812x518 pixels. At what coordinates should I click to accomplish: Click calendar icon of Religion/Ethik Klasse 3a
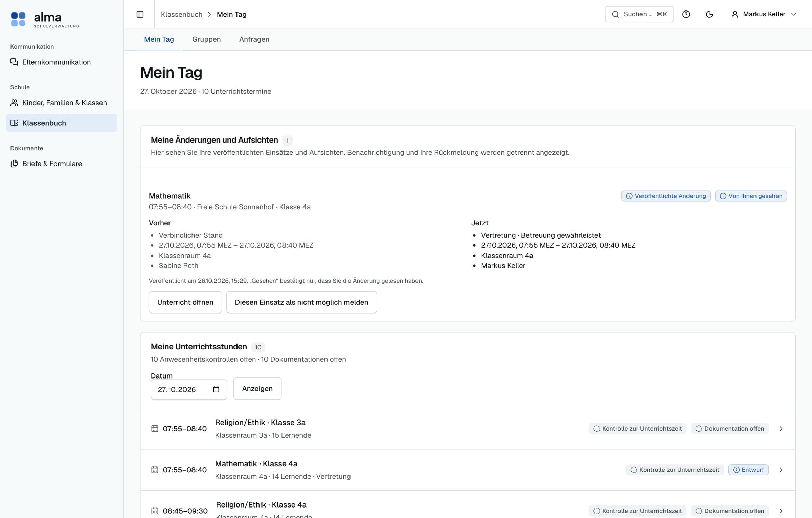155,429
